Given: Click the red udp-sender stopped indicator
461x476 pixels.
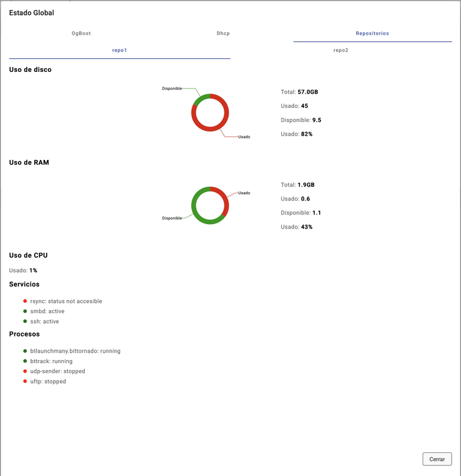Looking at the screenshot, I should click(x=25, y=371).
